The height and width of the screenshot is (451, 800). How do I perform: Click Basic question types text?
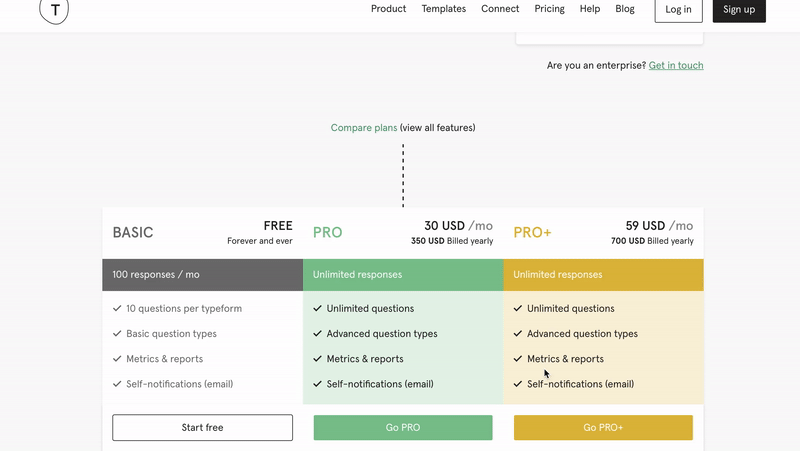click(171, 334)
